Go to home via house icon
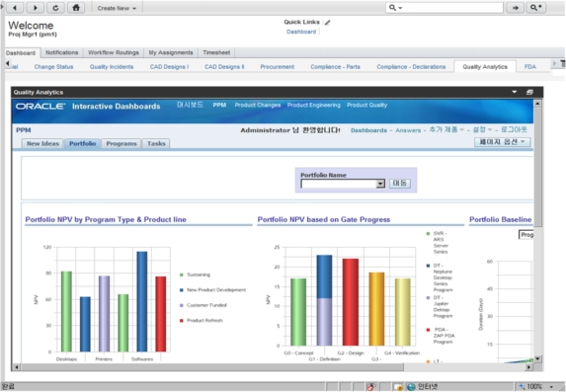Image resolution: width=566 pixels, height=392 pixels. (x=76, y=8)
